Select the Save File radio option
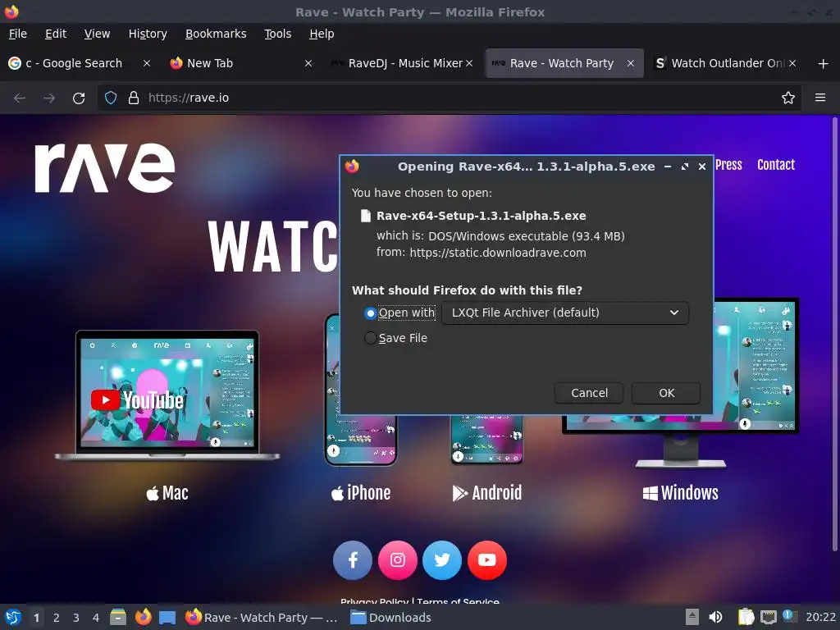 click(x=370, y=338)
